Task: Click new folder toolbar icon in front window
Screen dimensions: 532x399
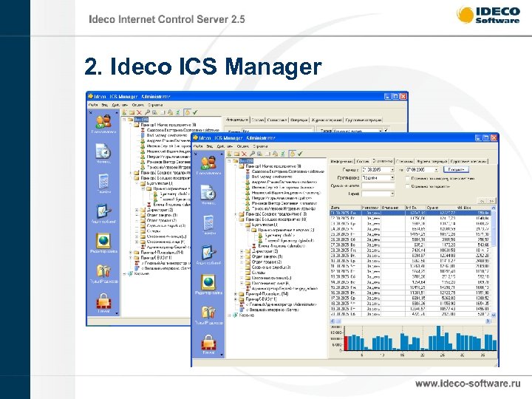Action: [236, 154]
